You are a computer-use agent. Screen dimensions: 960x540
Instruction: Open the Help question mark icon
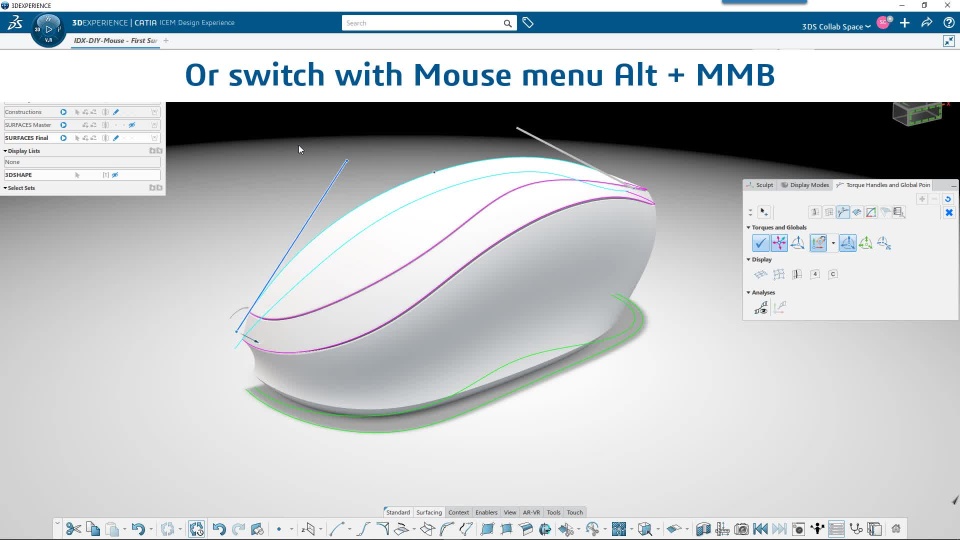(949, 23)
